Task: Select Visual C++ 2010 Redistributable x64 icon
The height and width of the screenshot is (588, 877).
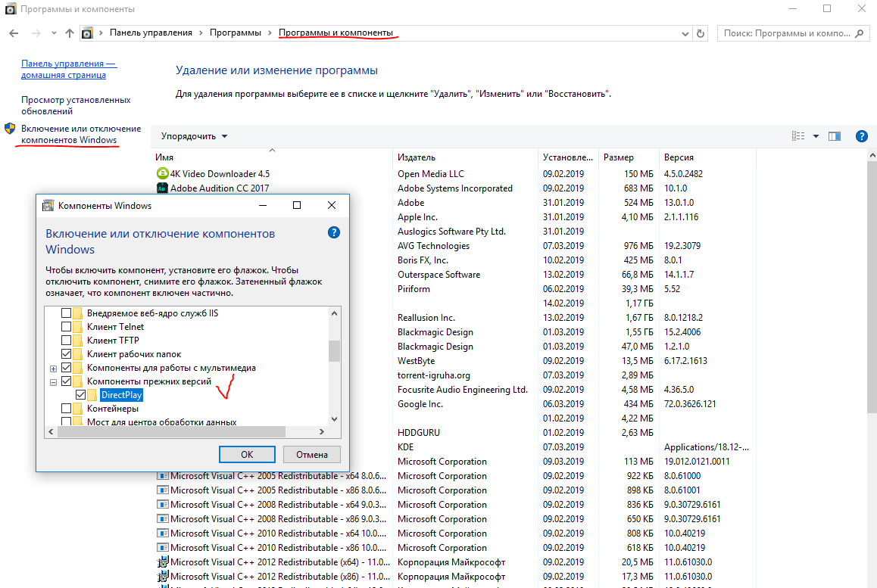Action: (163, 534)
